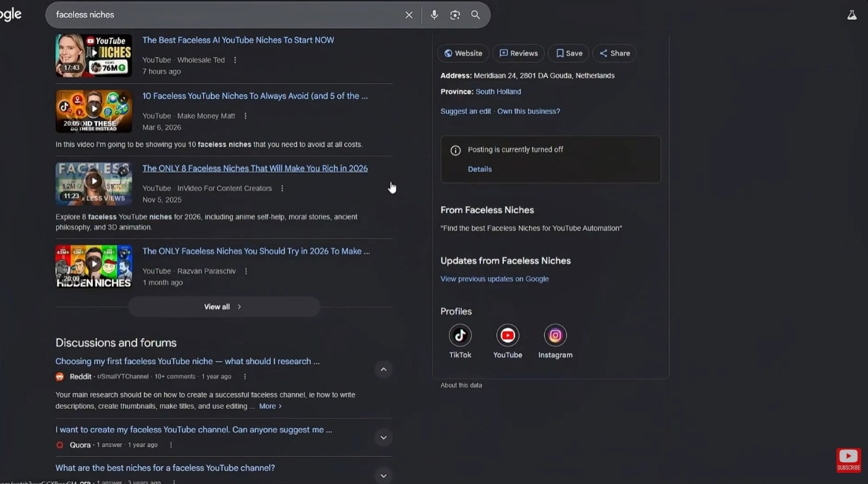Image resolution: width=868 pixels, height=484 pixels.
Task: Click the Website button in the business panel
Action: [463, 53]
